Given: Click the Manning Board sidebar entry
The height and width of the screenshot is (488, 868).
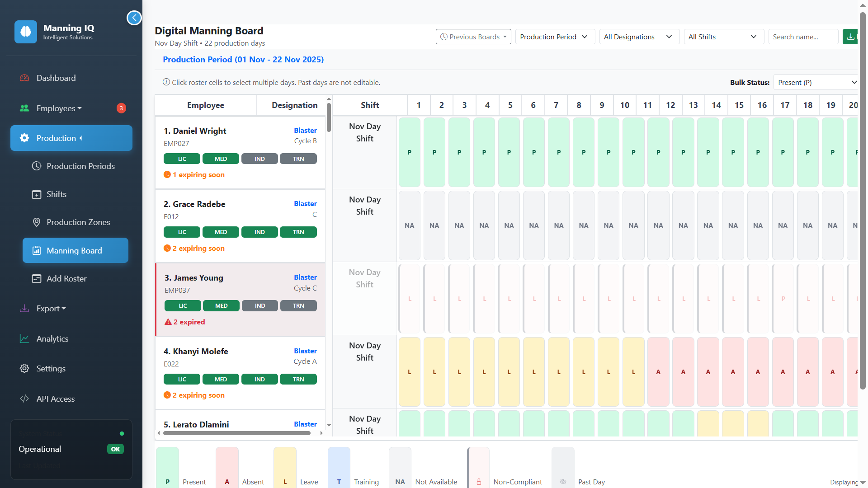Looking at the screenshot, I should [74, 250].
